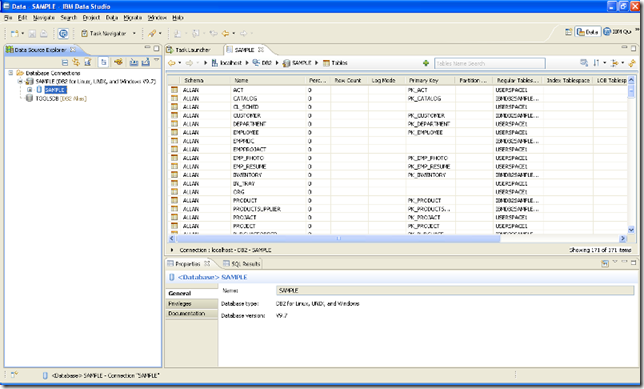Select the SAMPLE editor tab
This screenshot has height=389, width=644.
244,50
